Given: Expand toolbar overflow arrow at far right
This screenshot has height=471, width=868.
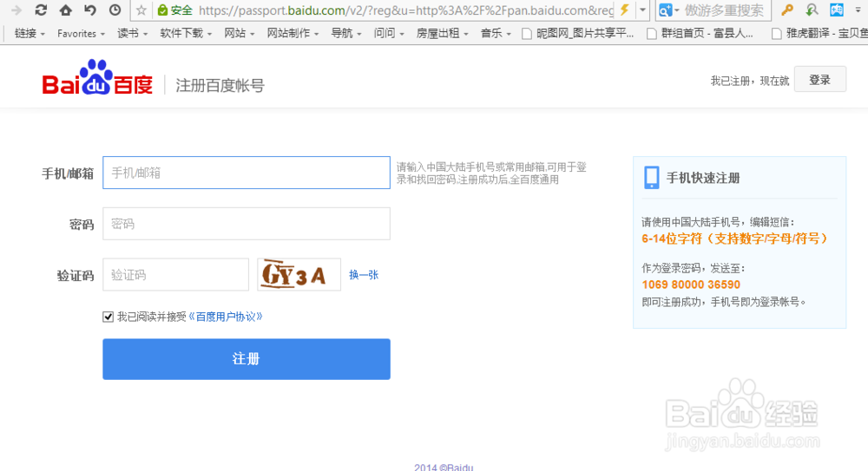Looking at the screenshot, I should (x=858, y=10).
